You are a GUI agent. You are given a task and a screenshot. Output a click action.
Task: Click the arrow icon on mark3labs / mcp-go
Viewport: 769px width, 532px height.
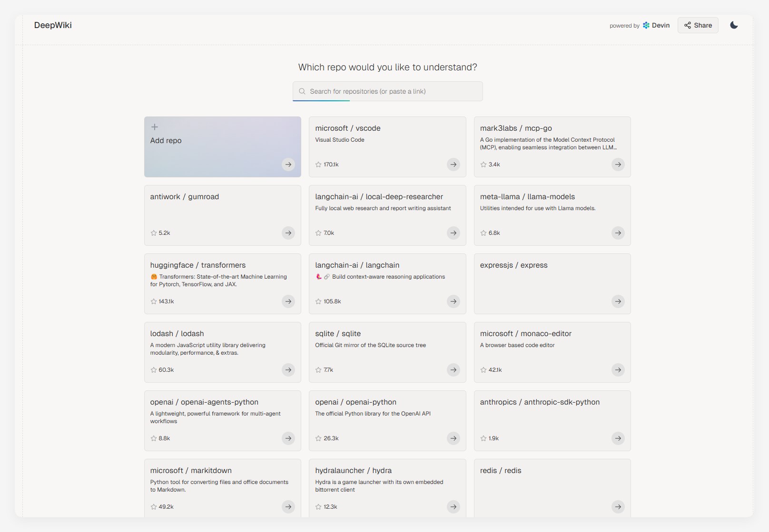[x=618, y=164]
